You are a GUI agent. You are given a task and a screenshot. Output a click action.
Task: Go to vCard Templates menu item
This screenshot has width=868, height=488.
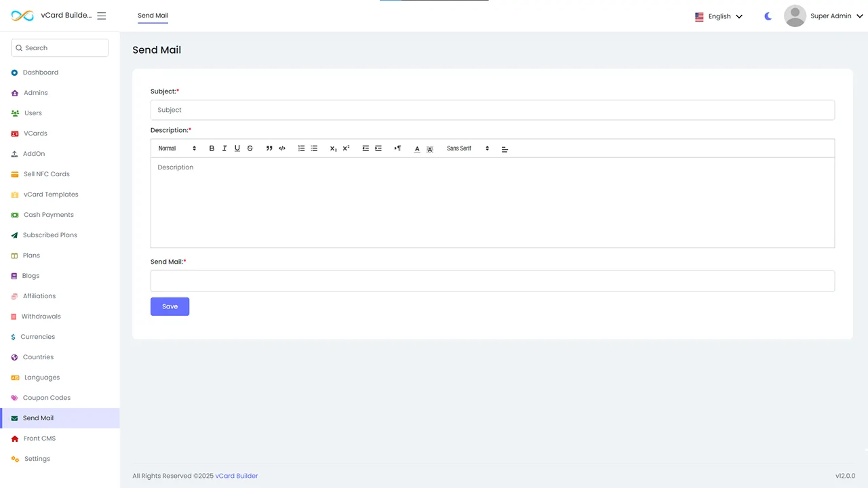[x=51, y=195]
